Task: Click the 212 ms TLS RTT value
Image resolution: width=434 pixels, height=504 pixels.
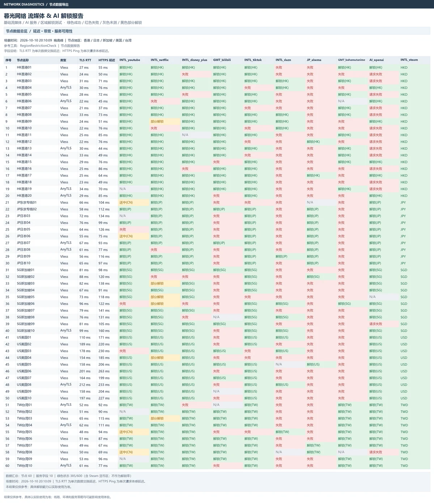Action: click(85, 385)
